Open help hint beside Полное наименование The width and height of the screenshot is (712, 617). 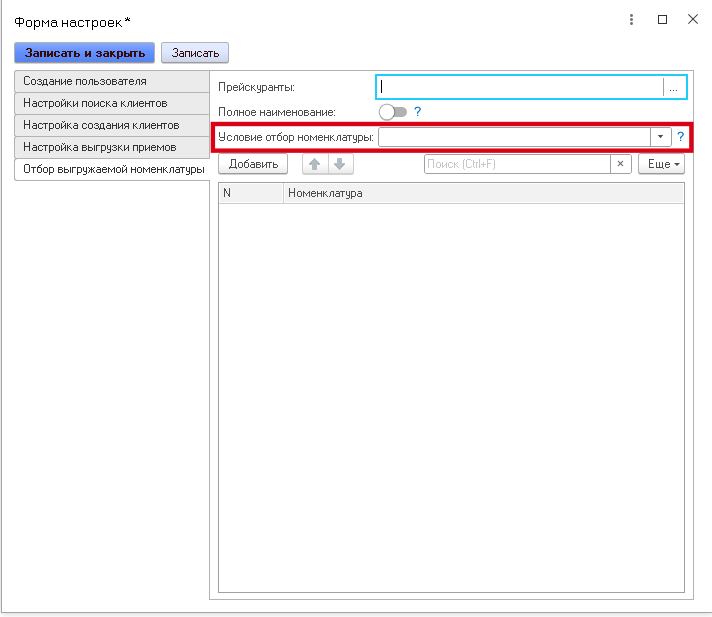click(x=417, y=112)
